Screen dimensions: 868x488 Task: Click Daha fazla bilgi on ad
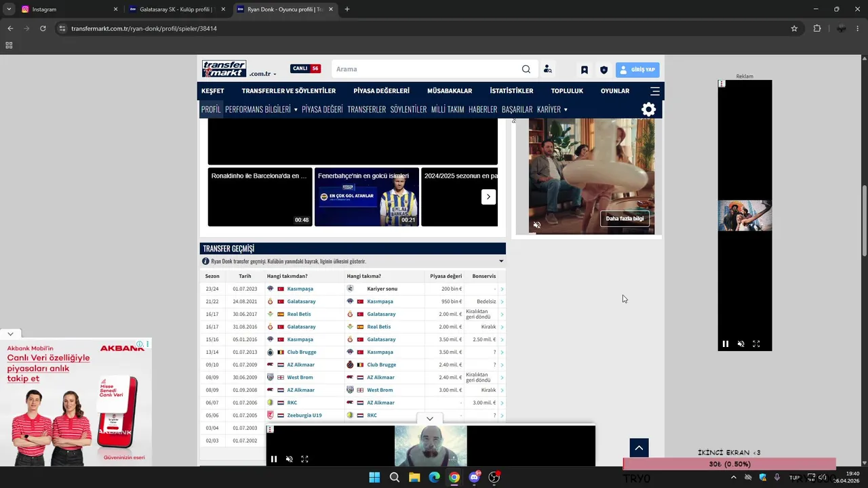pos(625,219)
